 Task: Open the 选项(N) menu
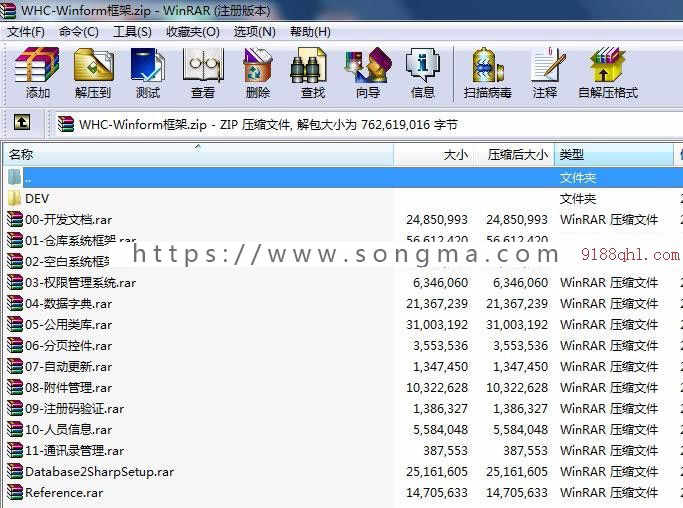(255, 32)
